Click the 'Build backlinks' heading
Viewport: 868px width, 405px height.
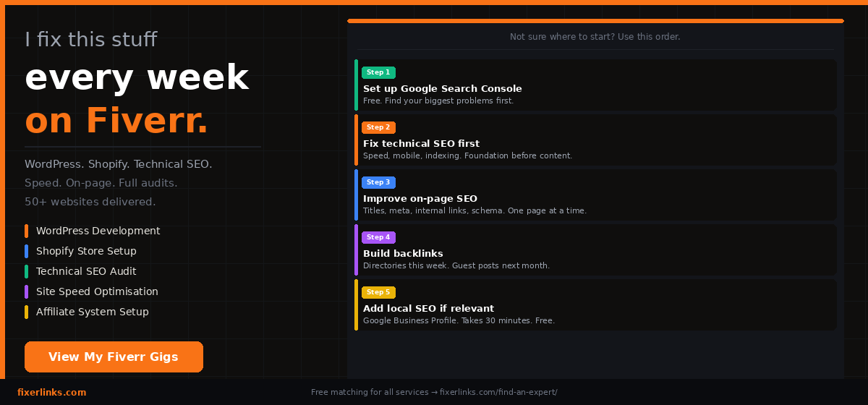(x=403, y=254)
